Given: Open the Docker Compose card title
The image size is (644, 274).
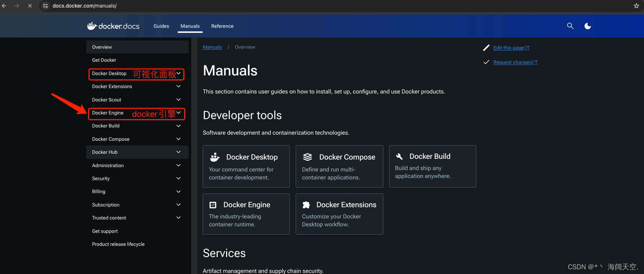Looking at the screenshot, I should coord(347,157).
